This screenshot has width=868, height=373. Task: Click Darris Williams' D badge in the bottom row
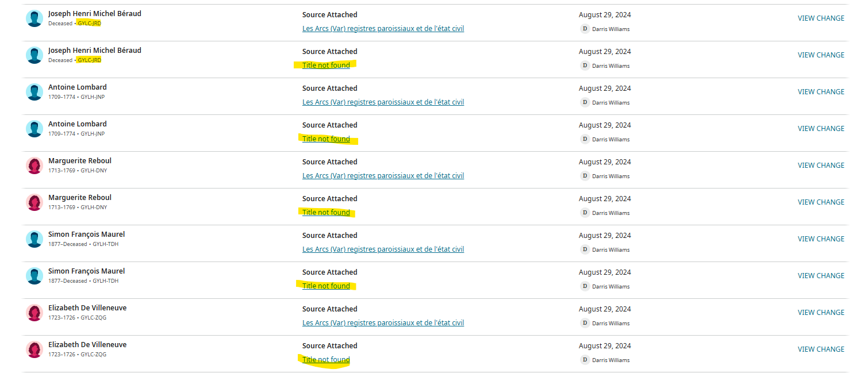pyautogui.click(x=585, y=360)
